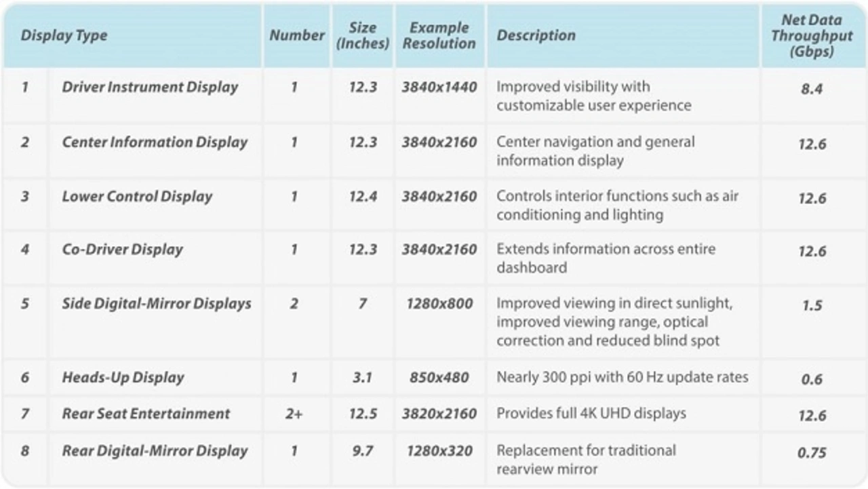This screenshot has width=868, height=489.
Task: Click the Heads-Up Display row label
Action: (123, 378)
